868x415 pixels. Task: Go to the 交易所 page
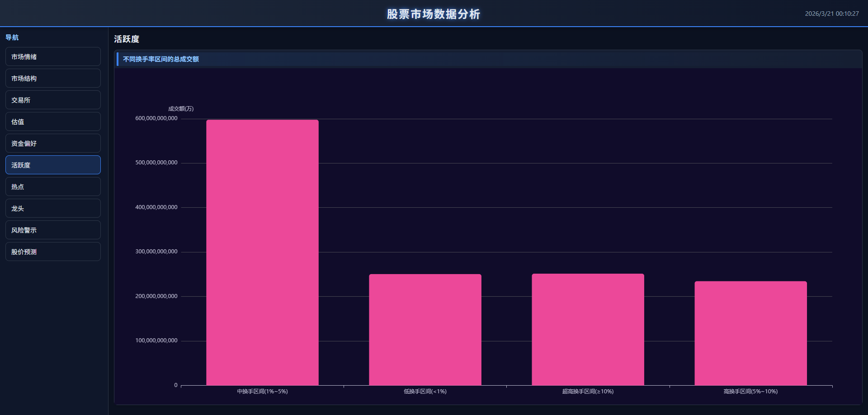pyautogui.click(x=53, y=100)
